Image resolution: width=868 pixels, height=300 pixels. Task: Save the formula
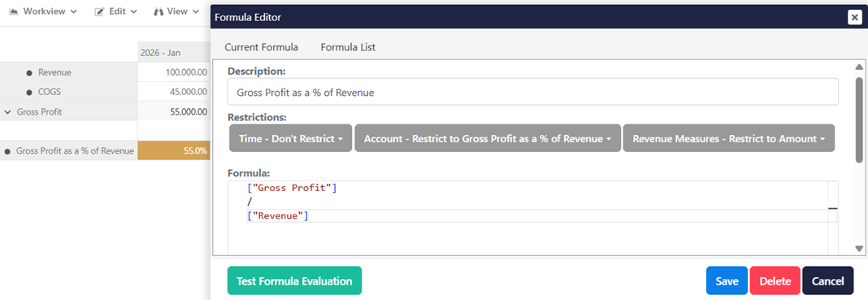727,280
